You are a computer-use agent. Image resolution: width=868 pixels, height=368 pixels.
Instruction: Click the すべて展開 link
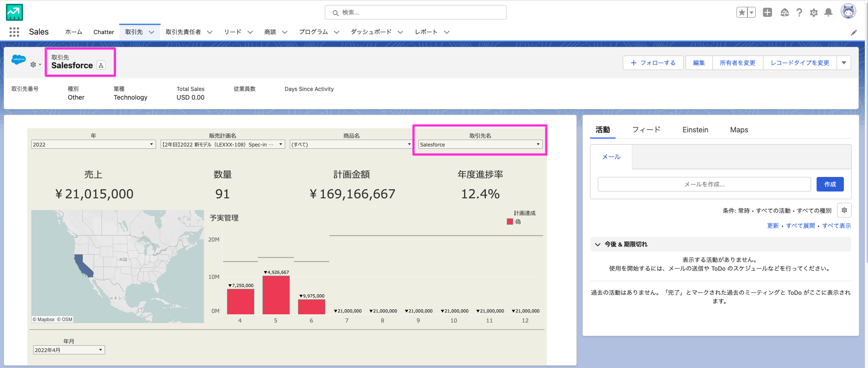tap(800, 226)
